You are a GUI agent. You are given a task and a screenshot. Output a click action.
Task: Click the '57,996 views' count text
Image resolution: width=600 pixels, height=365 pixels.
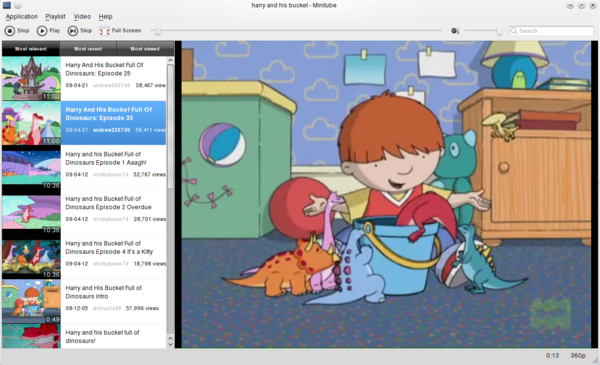tap(142, 308)
